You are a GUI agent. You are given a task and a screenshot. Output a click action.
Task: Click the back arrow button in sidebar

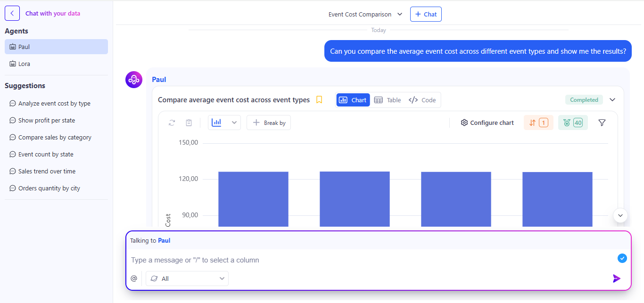pyautogui.click(x=12, y=14)
